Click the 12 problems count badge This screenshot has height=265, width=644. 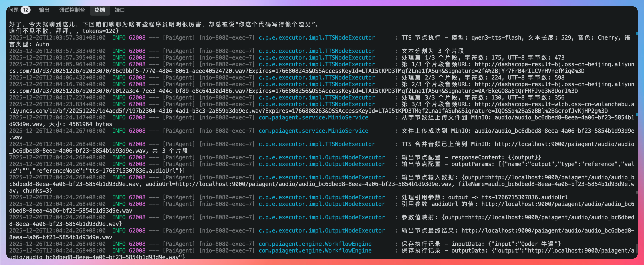[26, 10]
